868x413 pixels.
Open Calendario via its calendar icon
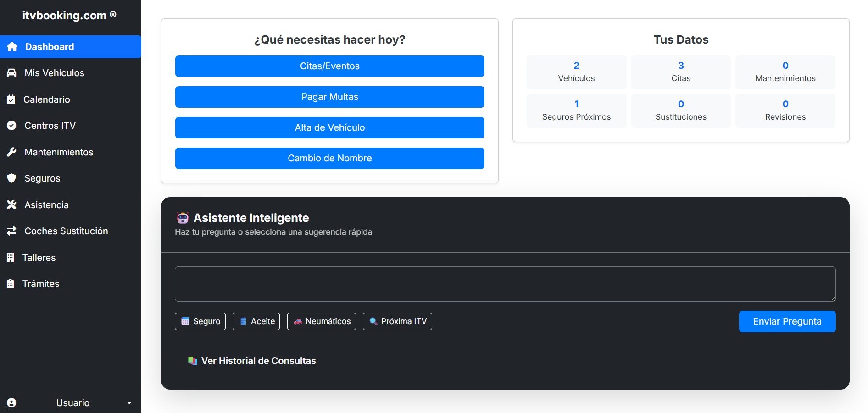[11, 99]
